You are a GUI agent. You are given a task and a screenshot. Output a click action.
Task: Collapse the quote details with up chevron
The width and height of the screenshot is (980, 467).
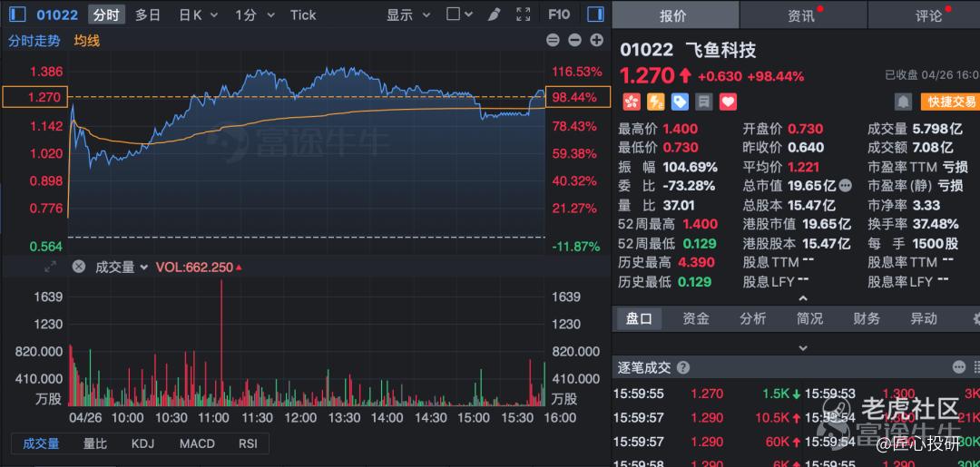point(803,298)
